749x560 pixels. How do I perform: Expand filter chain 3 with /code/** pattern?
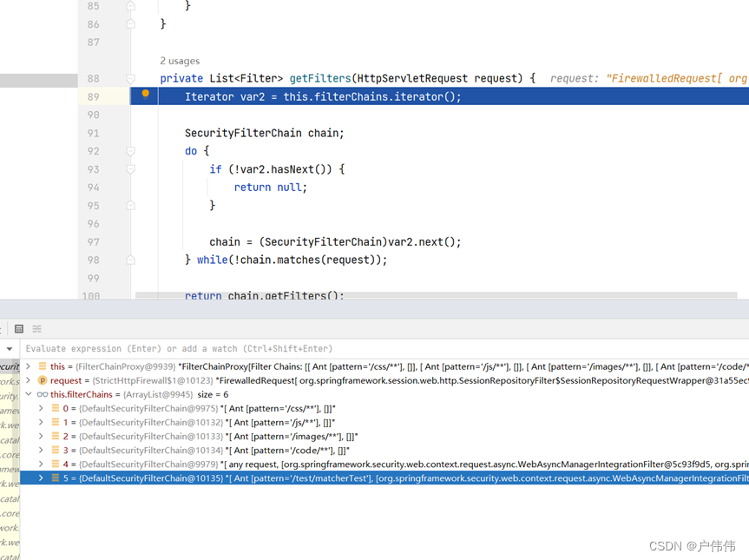[x=41, y=450]
